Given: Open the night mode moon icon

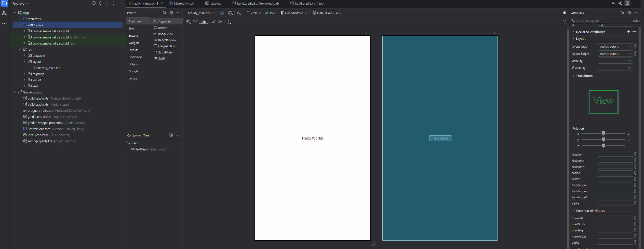Looking at the screenshot, I should coord(239,13).
